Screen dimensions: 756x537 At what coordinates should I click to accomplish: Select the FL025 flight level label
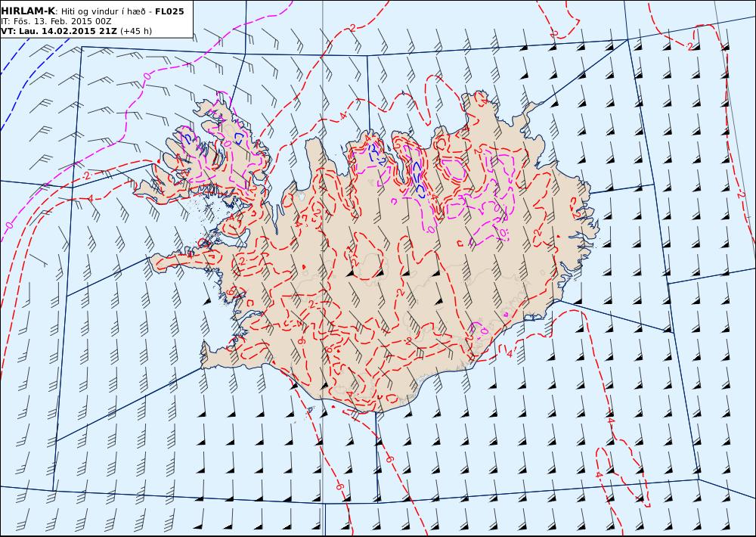(169, 11)
